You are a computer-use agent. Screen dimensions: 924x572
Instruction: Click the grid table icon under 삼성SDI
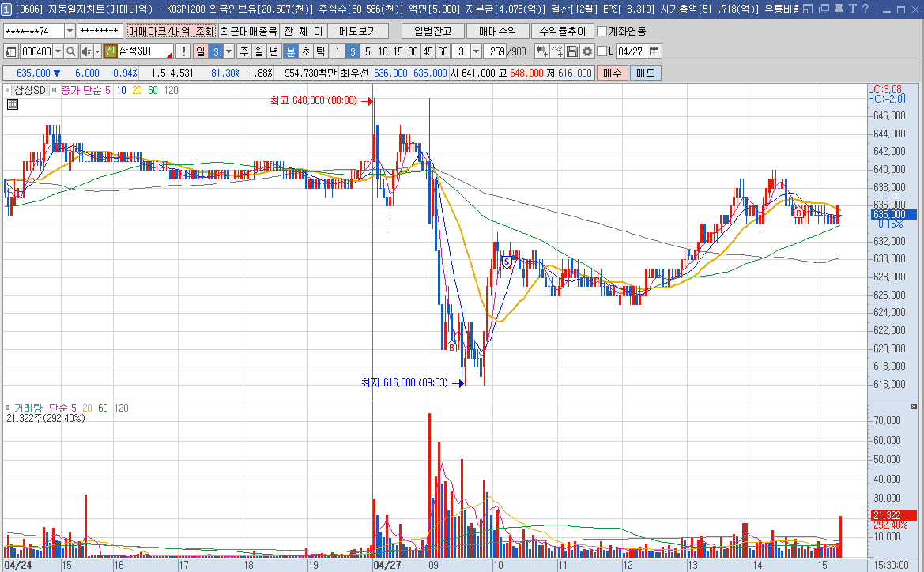pos(13,103)
